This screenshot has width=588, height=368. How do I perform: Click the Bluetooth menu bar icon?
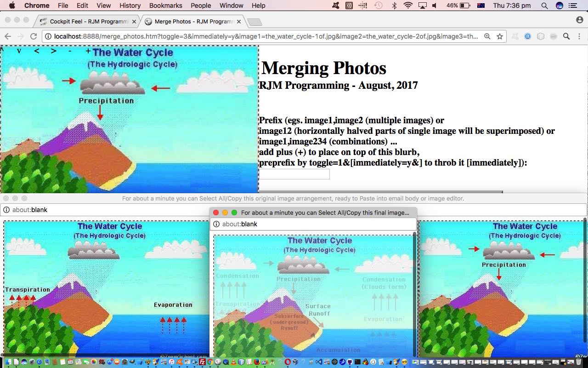click(x=394, y=6)
